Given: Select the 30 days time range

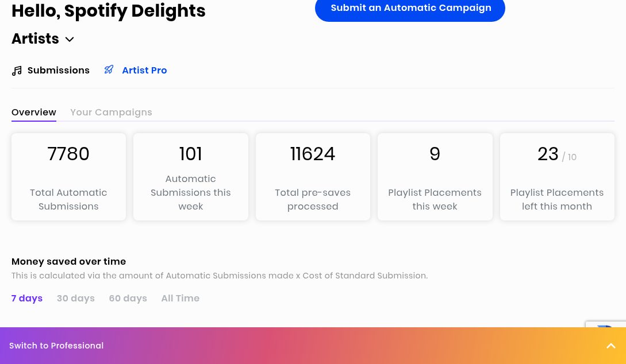Looking at the screenshot, I should pyautogui.click(x=75, y=299).
